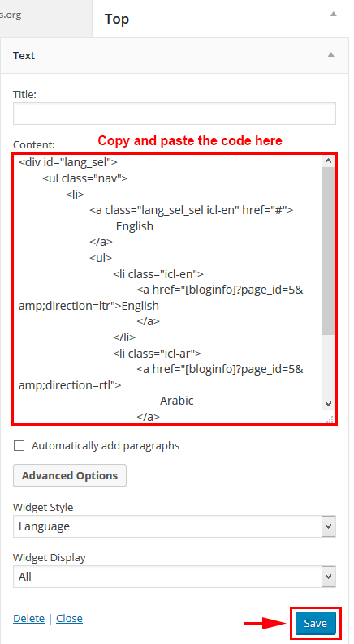Screen dimensions: 354x644
Task: Click the Text widget header title
Action: pyautogui.click(x=24, y=55)
